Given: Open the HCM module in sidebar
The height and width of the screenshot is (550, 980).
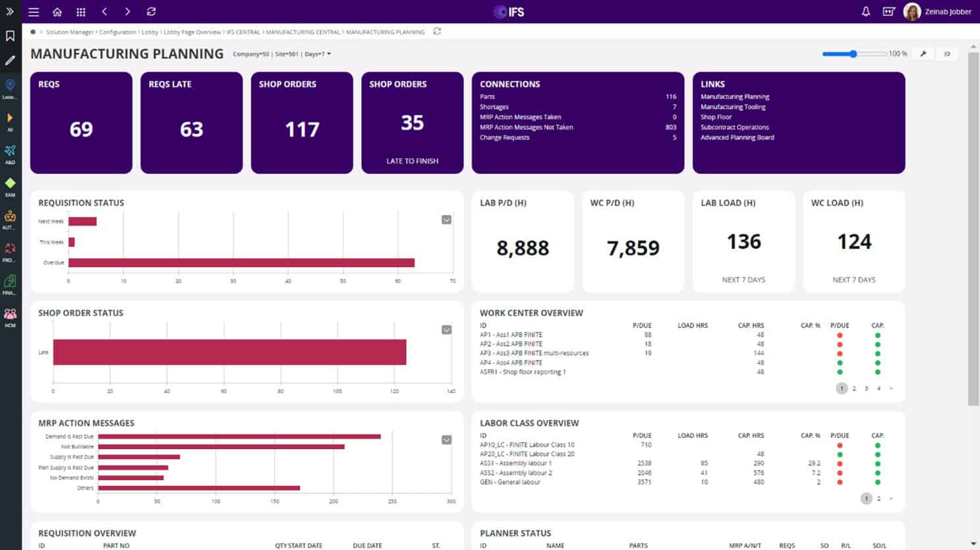Looking at the screenshot, I should pyautogui.click(x=10, y=315).
